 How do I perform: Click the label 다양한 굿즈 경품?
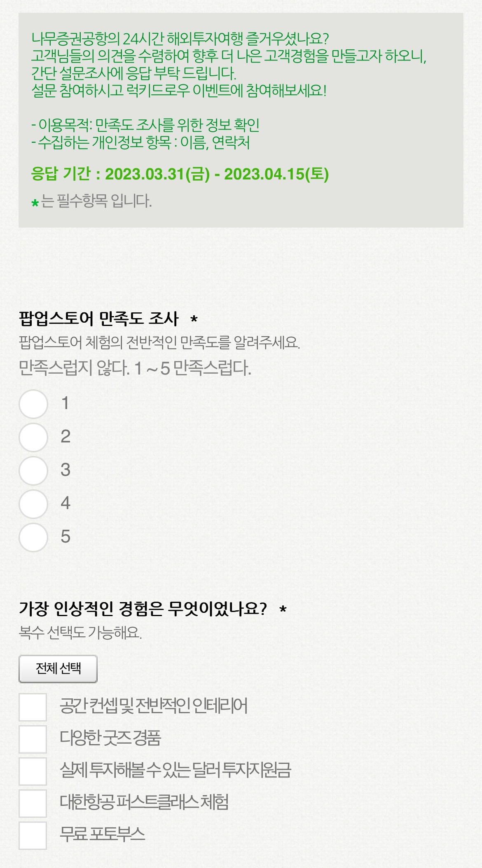(x=110, y=738)
